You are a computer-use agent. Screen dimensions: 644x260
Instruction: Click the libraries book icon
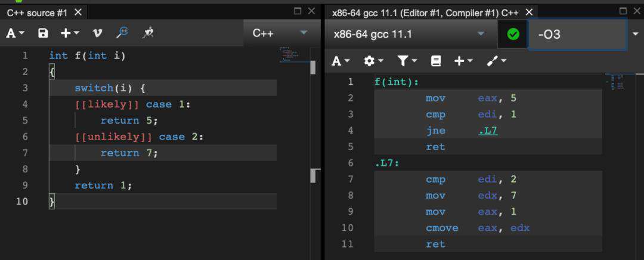click(436, 61)
